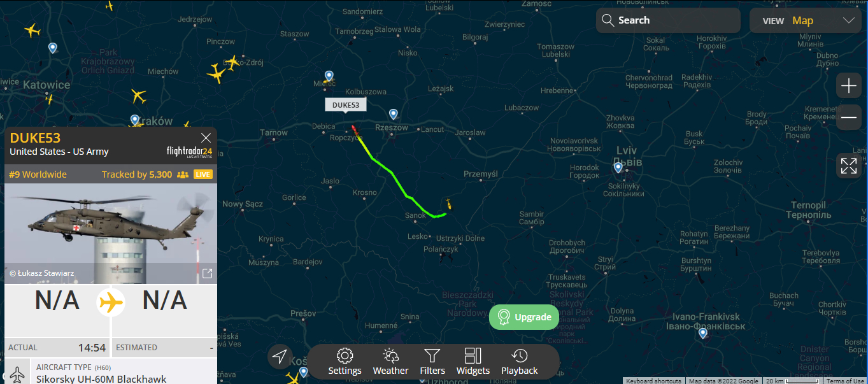Image resolution: width=868 pixels, height=384 pixels.
Task: Select the DUKE53 map label
Action: tap(346, 105)
